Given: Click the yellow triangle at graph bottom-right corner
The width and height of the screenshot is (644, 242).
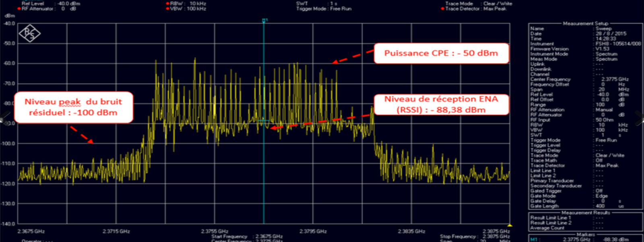Looking at the screenshot, I should 510,225.
